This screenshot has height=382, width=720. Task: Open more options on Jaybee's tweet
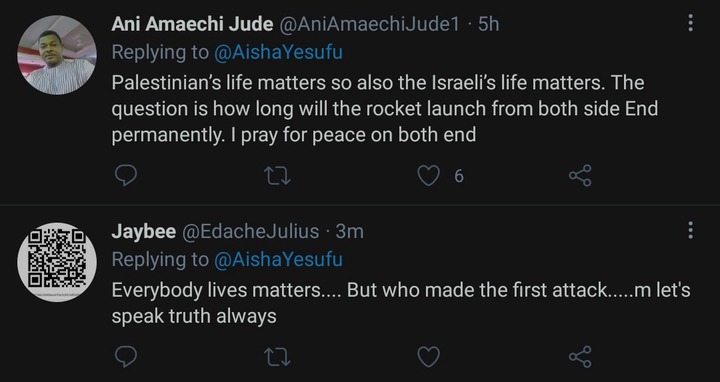(690, 230)
